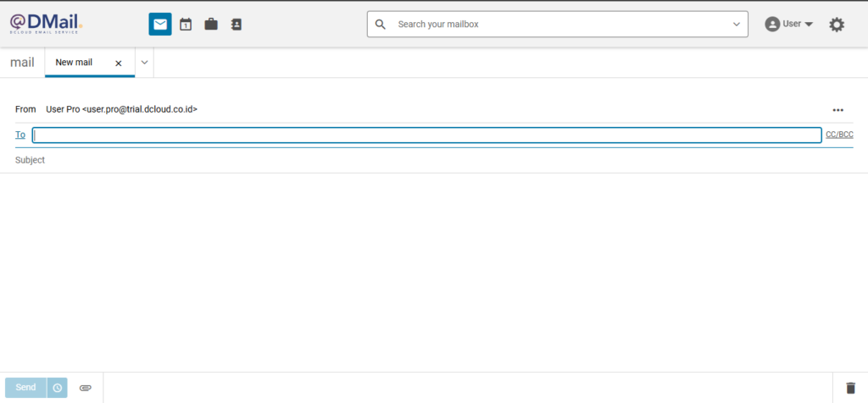Open the User account dropdown
Screen dimensions: 868x403
[789, 25]
